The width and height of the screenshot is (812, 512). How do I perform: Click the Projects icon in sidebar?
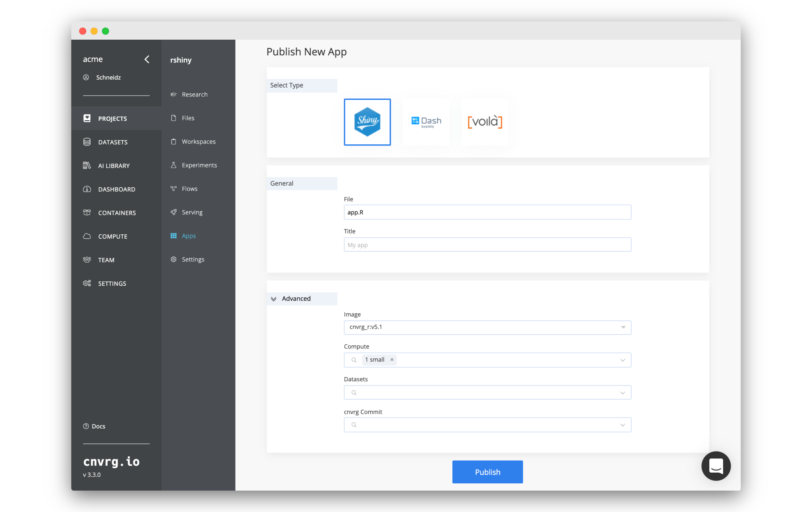coord(87,118)
